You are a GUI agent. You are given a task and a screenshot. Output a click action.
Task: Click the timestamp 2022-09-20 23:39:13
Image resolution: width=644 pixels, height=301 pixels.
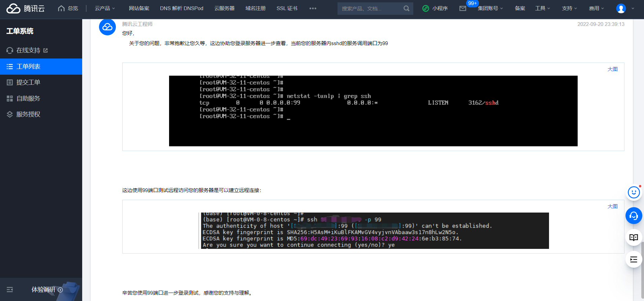pyautogui.click(x=601, y=24)
